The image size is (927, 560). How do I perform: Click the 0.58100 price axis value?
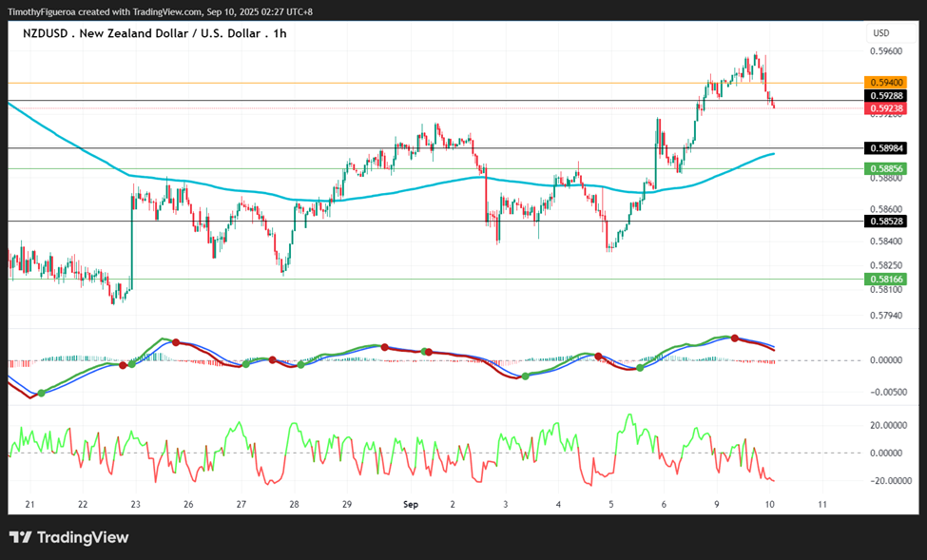click(x=886, y=289)
